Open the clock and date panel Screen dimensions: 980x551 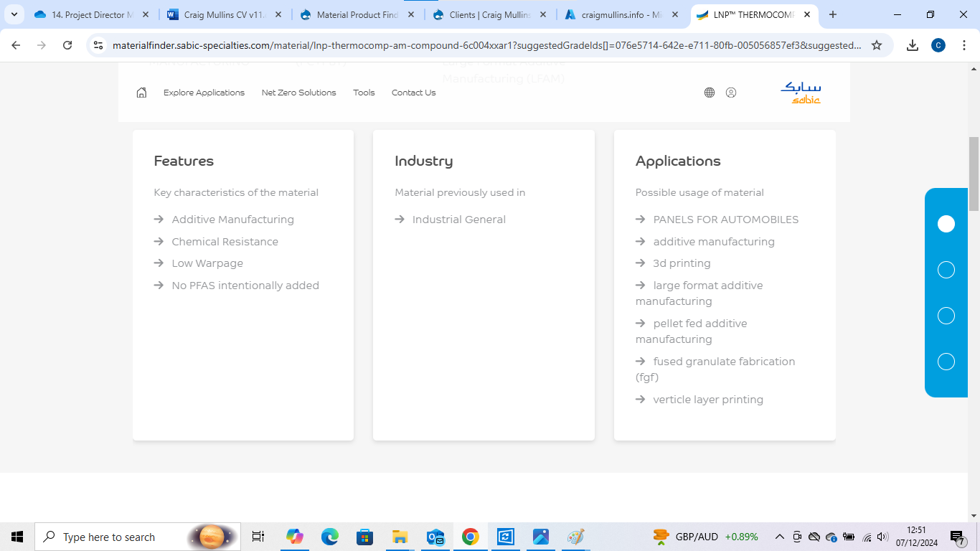click(916, 537)
